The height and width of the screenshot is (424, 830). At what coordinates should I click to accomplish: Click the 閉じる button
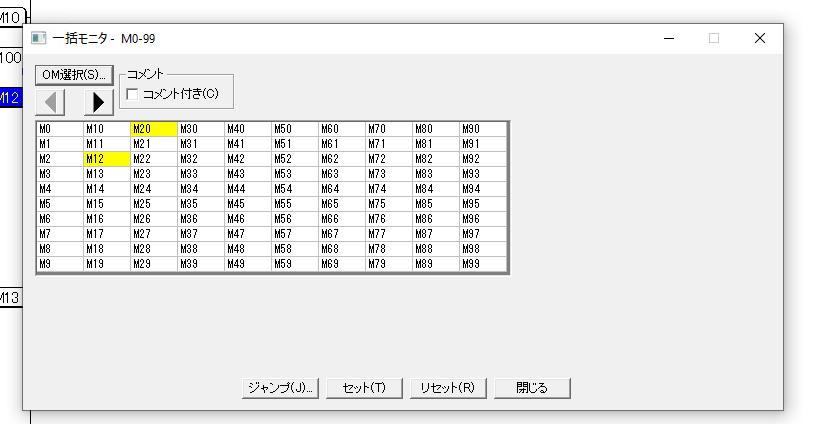click(x=532, y=388)
